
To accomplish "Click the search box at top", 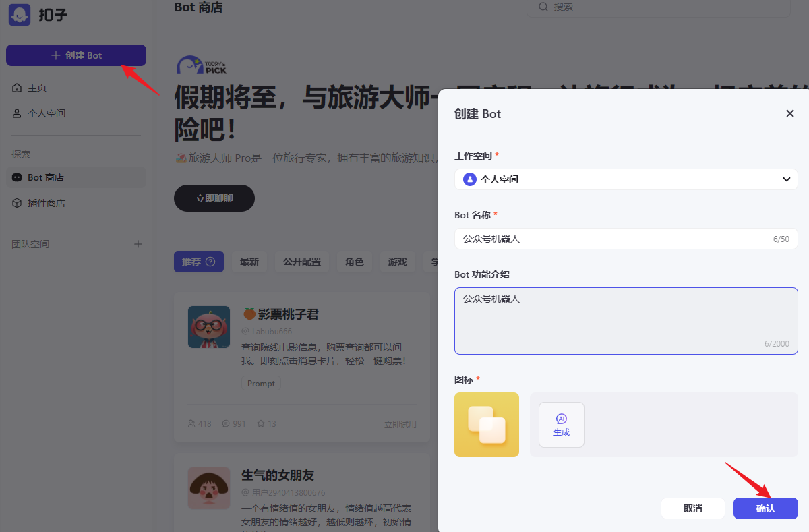I will pyautogui.click(x=657, y=7).
